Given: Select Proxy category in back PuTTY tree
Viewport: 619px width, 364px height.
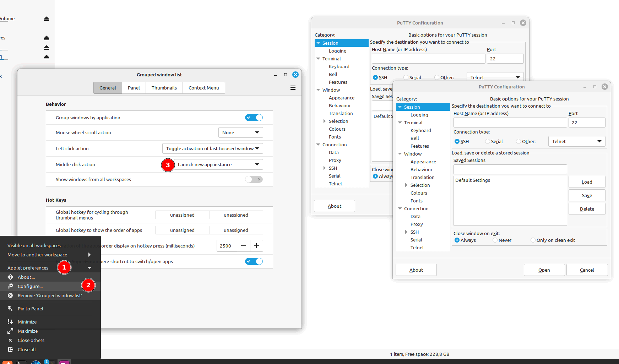Looking at the screenshot, I should point(335,160).
